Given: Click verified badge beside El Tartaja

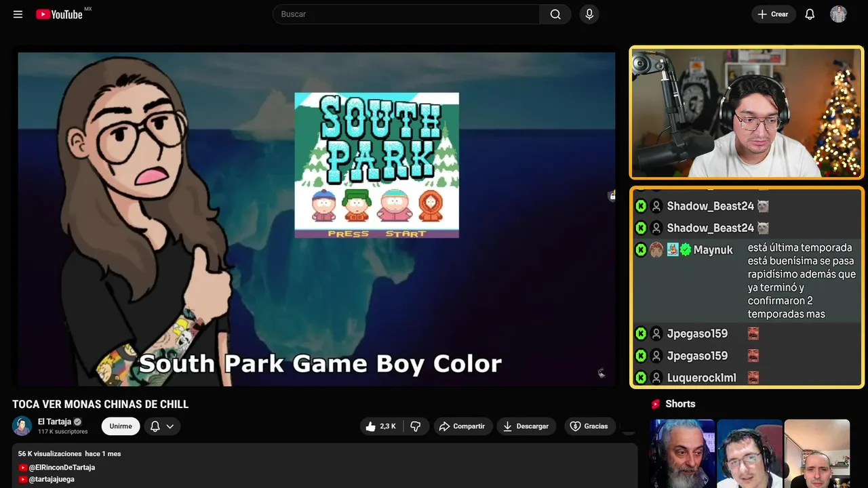Looking at the screenshot, I should (x=77, y=422).
